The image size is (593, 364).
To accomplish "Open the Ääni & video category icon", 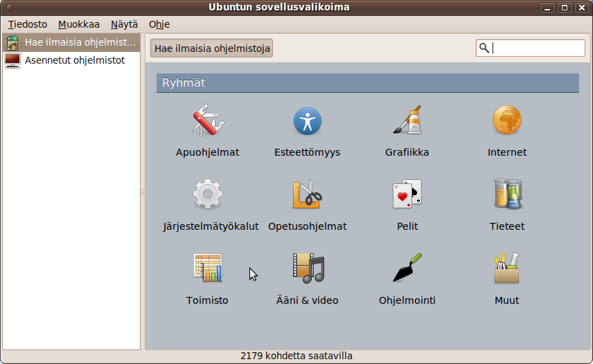I will click(307, 269).
